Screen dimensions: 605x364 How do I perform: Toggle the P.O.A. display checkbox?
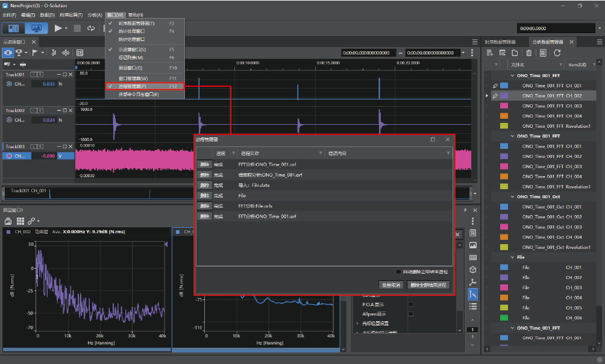410,304
